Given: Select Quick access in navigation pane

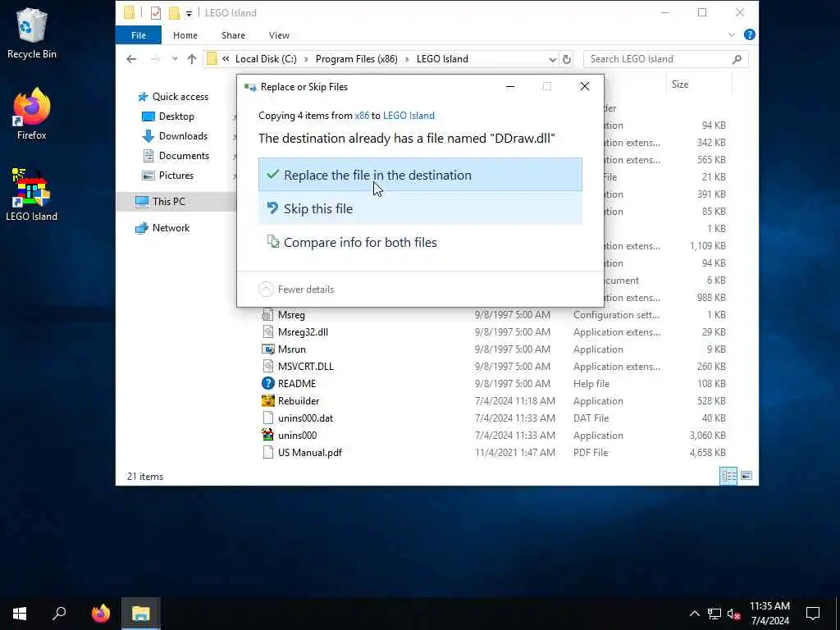Looking at the screenshot, I should [x=180, y=97].
